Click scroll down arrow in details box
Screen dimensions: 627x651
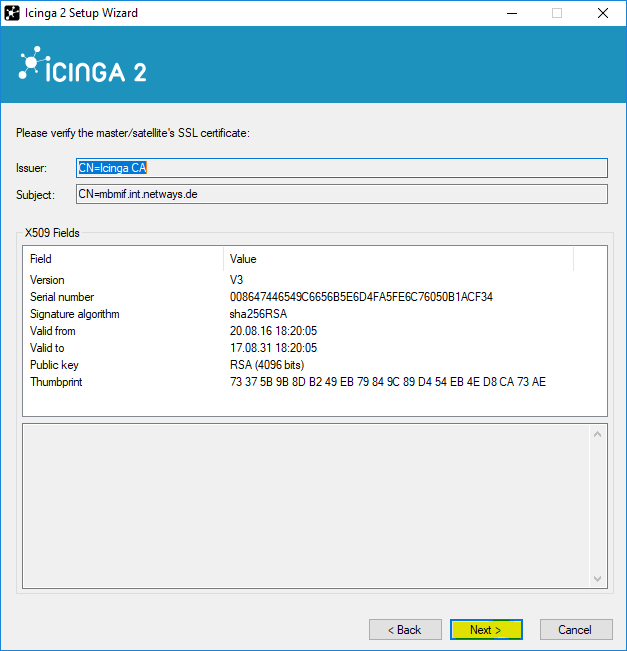pyautogui.click(x=598, y=578)
